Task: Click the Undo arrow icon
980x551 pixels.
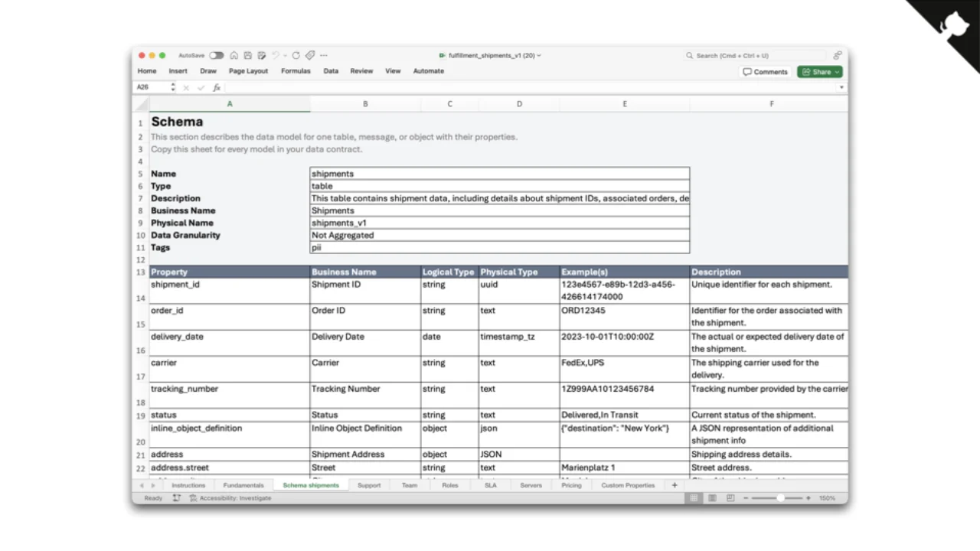Action: point(276,55)
